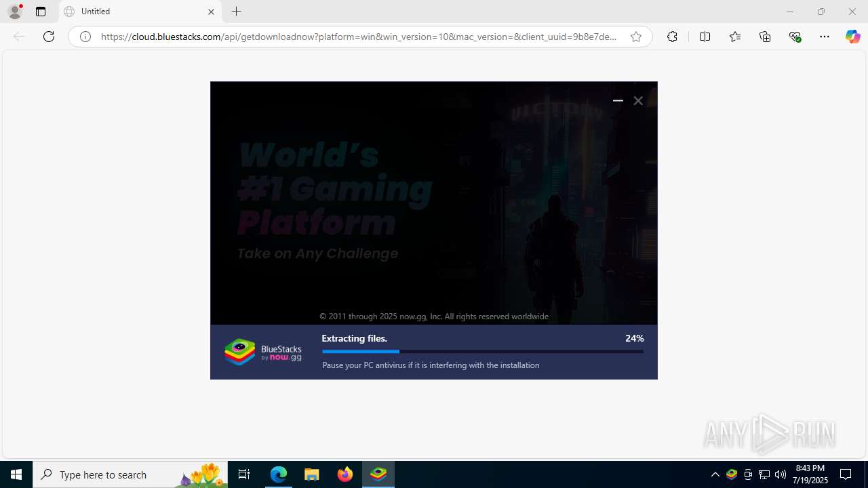Click the 'Extracting files.' status text
This screenshot has width=868, height=488.
[354, 338]
